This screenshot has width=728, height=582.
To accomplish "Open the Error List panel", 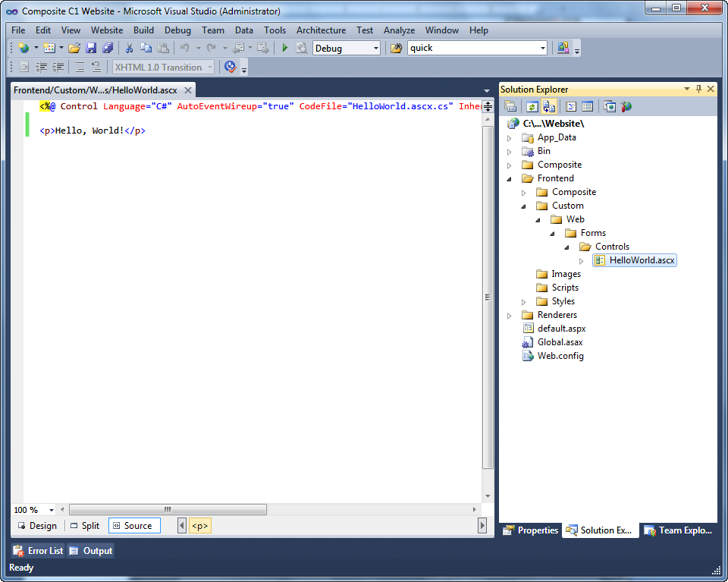I will tap(39, 551).
